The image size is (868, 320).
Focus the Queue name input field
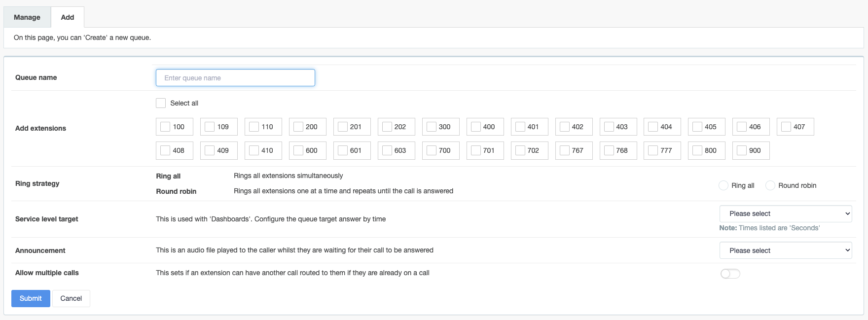click(x=235, y=78)
